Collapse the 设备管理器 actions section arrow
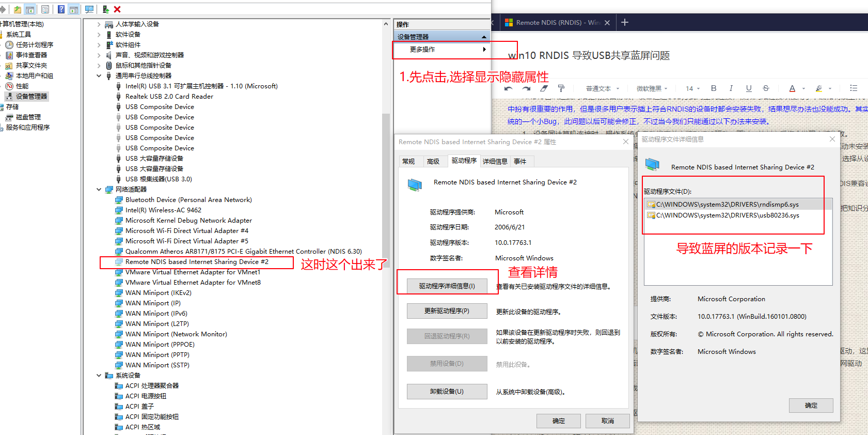This screenshot has height=435, width=868. tap(484, 37)
